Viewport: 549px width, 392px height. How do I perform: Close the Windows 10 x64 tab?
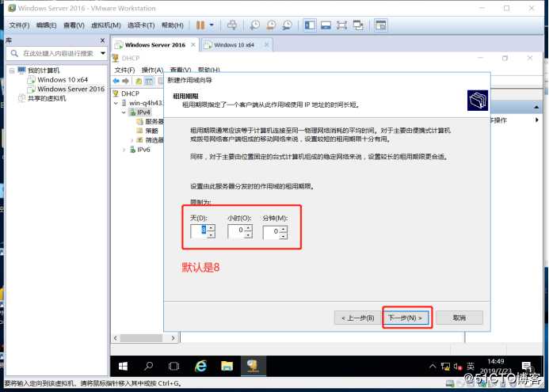tap(266, 45)
